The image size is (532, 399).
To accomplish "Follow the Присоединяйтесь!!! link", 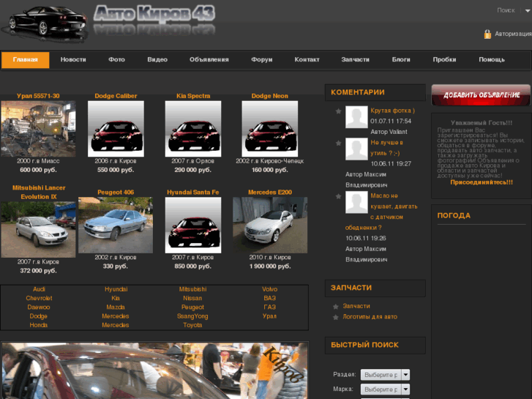I will click(481, 182).
